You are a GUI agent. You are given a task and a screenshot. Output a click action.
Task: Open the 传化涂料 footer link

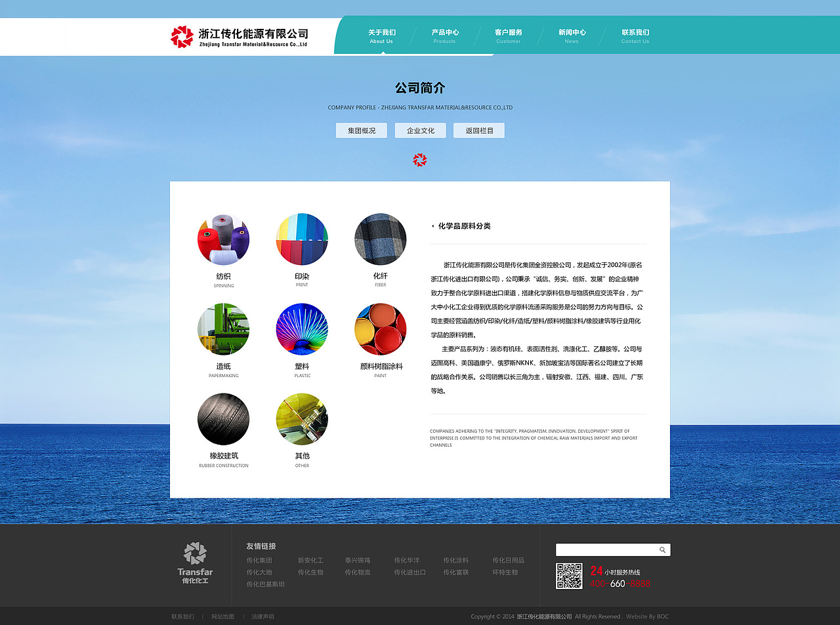[x=456, y=561]
